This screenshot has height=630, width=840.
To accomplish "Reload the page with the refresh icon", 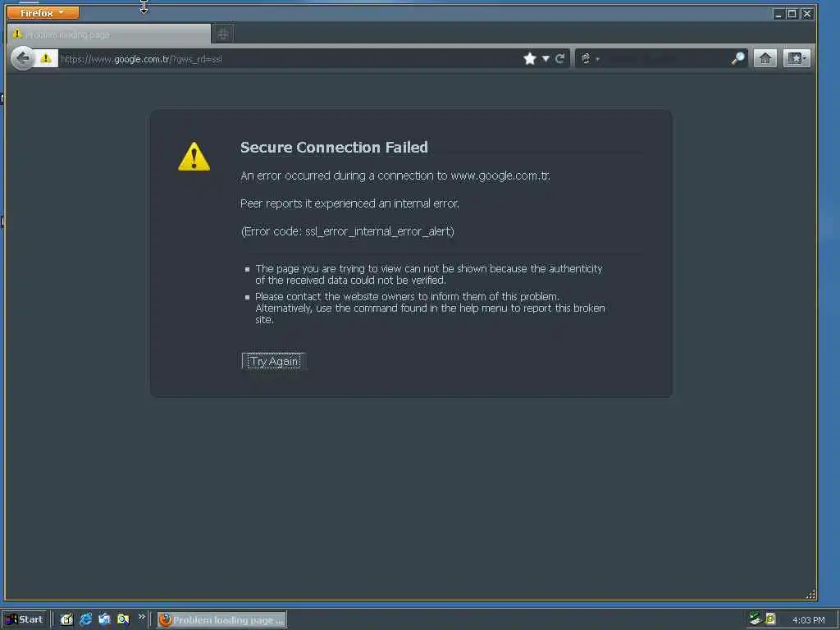I will point(559,58).
